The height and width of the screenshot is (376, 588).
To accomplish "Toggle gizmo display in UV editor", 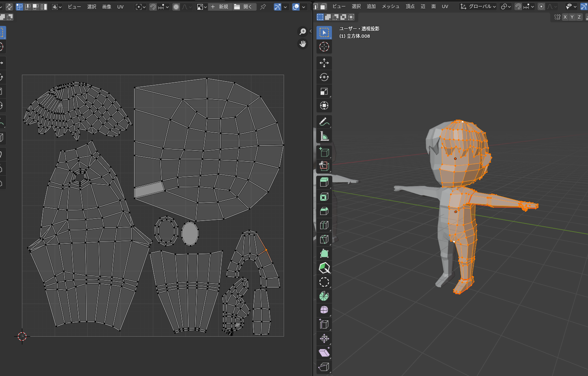I will click(278, 7).
